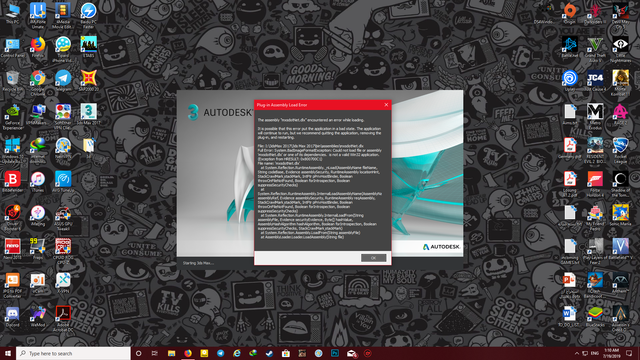The width and height of the screenshot is (640, 360).
Task: Open the Uplay desktop shortcut
Action: point(570,81)
